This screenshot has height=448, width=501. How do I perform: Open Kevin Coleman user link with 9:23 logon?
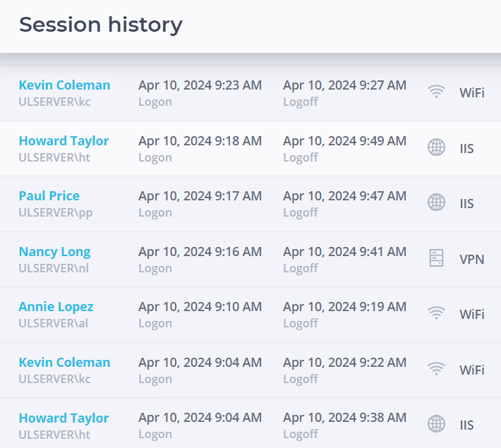pos(64,85)
